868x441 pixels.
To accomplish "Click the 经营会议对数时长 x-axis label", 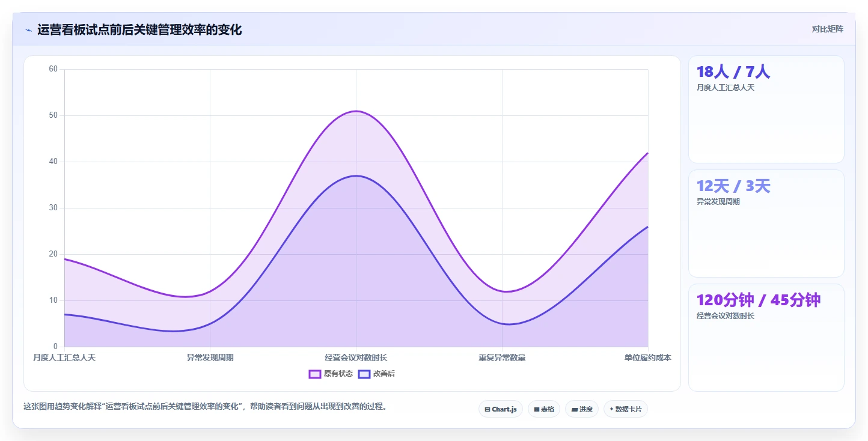I will (x=356, y=357).
